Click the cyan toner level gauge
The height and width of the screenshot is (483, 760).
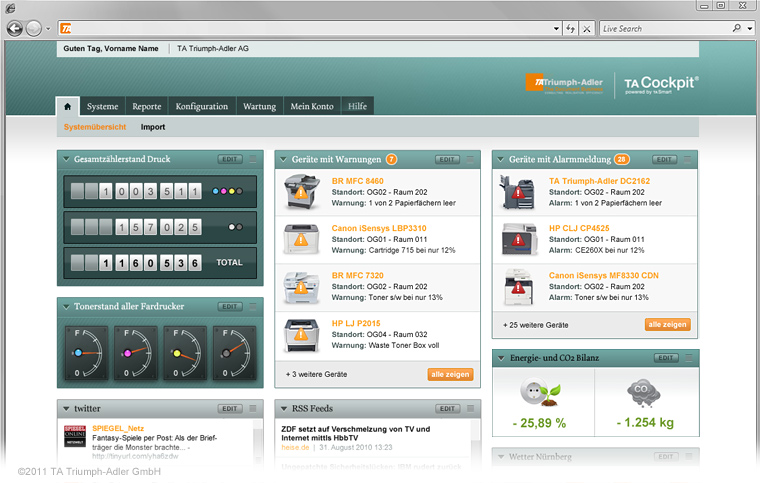[x=86, y=353]
